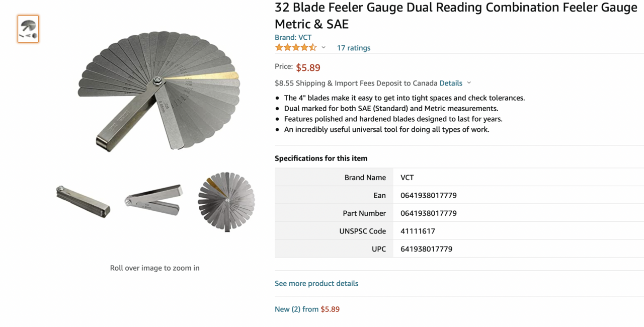Open the Brand: VCT link
Viewport: 644px width, 327px height.
(x=293, y=37)
